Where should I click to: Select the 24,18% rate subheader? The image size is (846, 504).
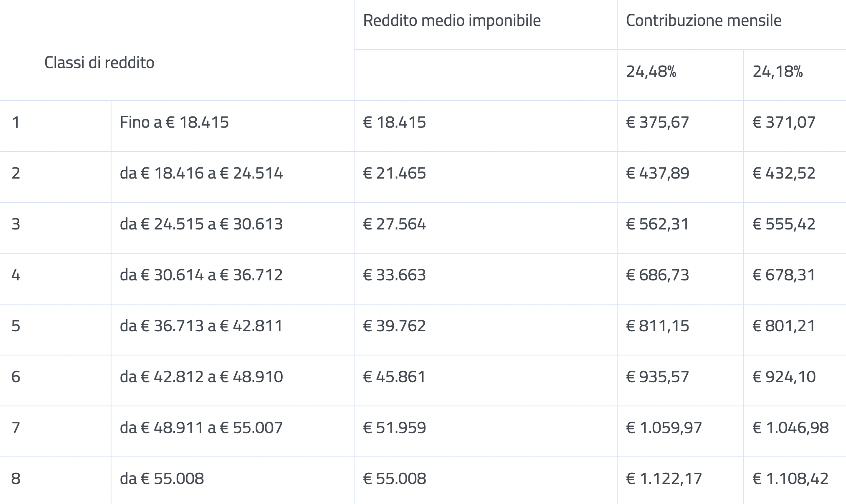pyautogui.click(x=778, y=72)
